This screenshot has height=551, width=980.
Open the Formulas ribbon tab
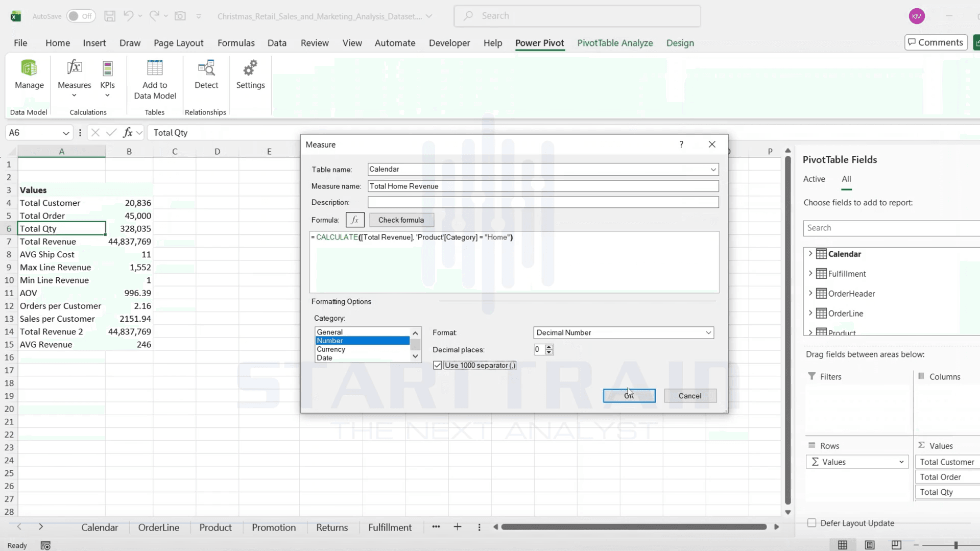(236, 43)
